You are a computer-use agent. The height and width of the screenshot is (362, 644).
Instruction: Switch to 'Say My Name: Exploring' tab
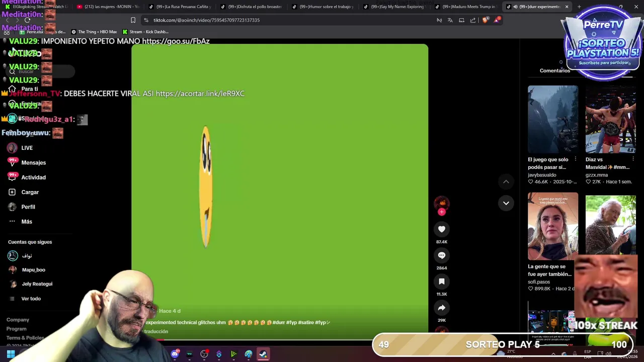(394, 7)
